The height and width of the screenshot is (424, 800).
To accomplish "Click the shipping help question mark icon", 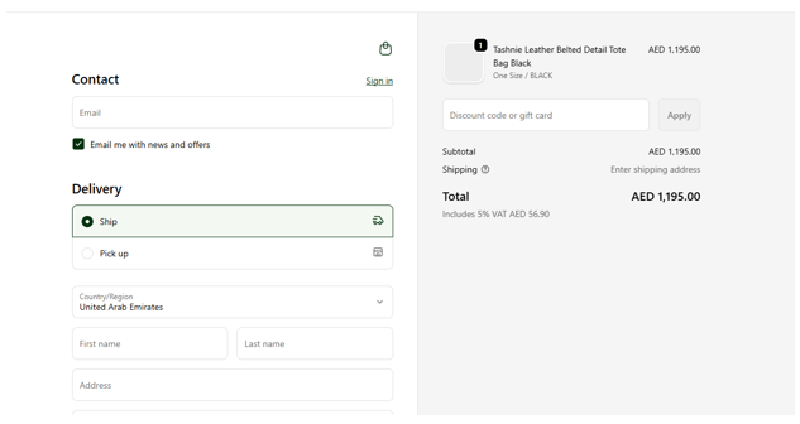I will tap(486, 170).
